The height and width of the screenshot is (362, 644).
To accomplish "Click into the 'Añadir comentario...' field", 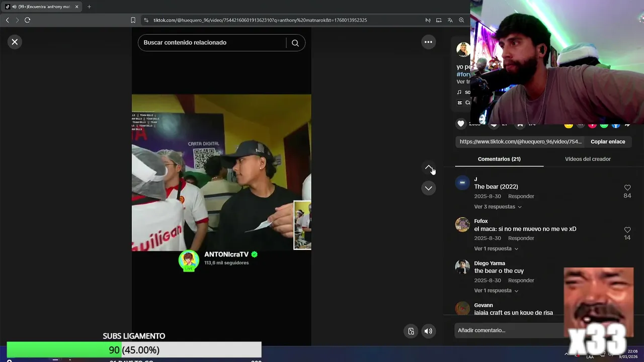I will 508,330.
